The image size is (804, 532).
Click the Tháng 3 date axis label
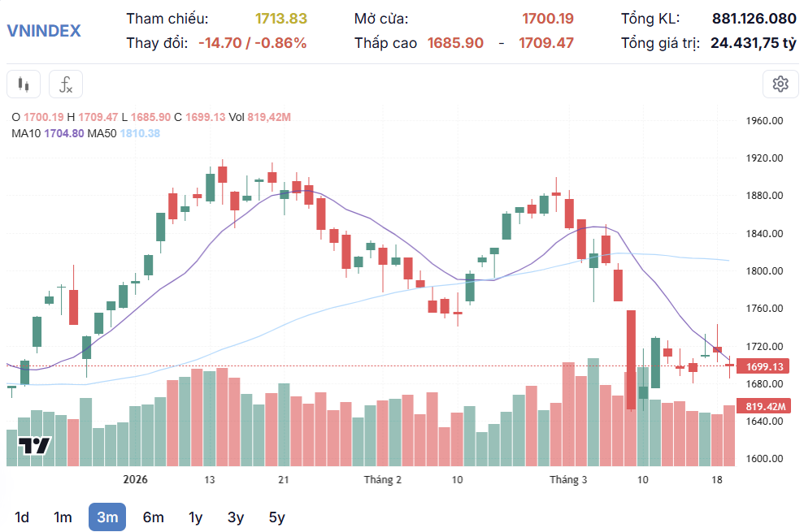point(568,480)
